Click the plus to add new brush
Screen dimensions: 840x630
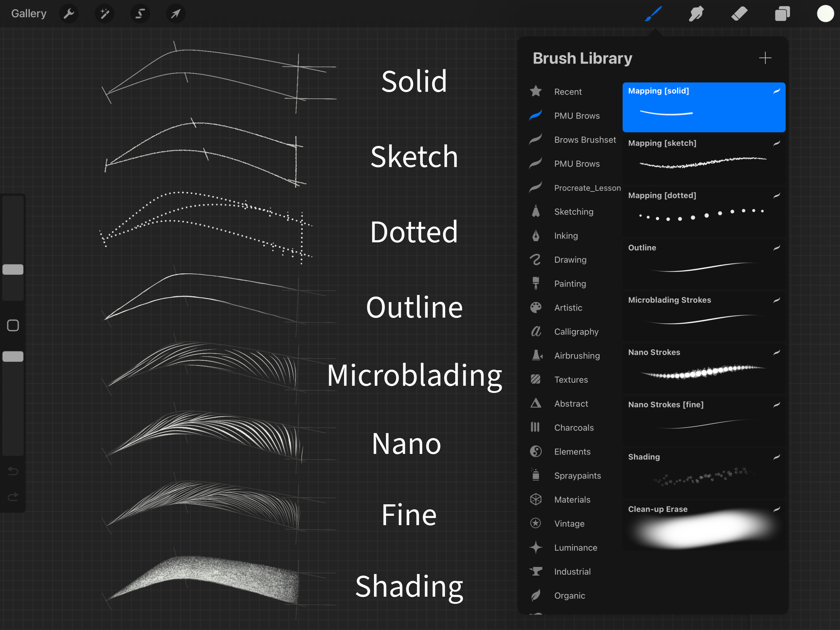pos(765,58)
